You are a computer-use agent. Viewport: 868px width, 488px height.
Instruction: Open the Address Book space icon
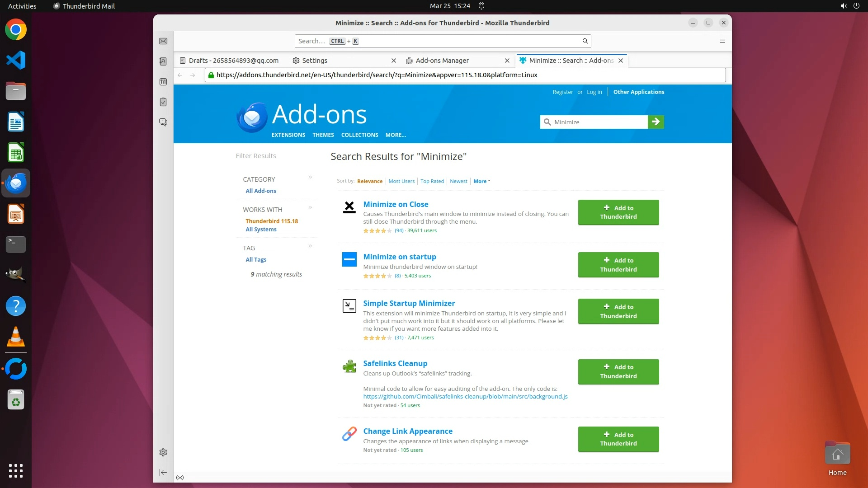pyautogui.click(x=163, y=61)
